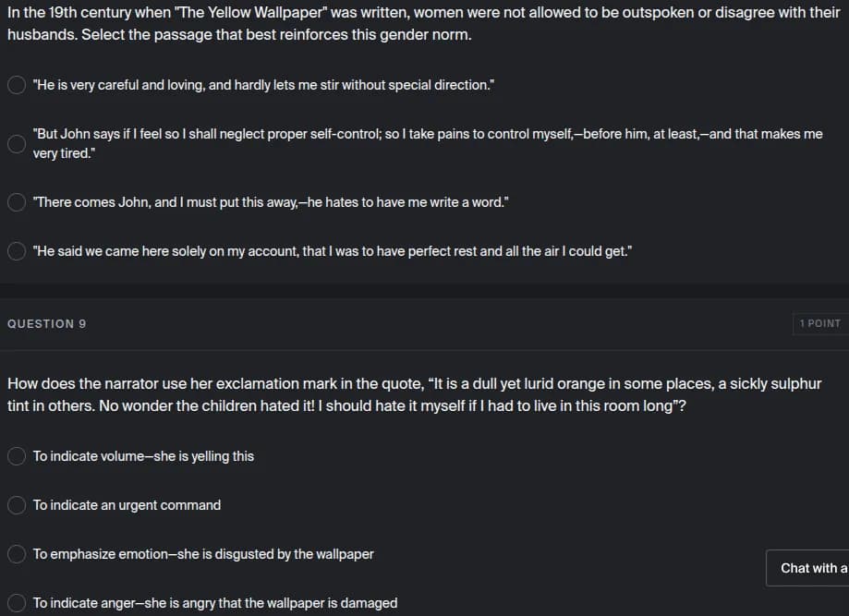Image resolution: width=849 pixels, height=616 pixels.
Task: Click the answer text "she is disgusted by the wallpaper"
Action: click(x=275, y=554)
